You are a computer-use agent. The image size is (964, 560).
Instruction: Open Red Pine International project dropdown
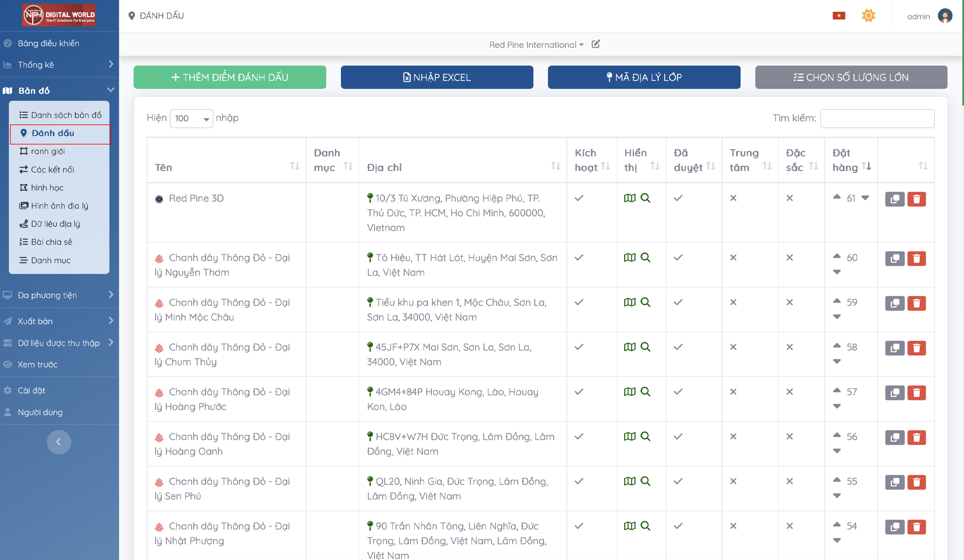point(536,45)
